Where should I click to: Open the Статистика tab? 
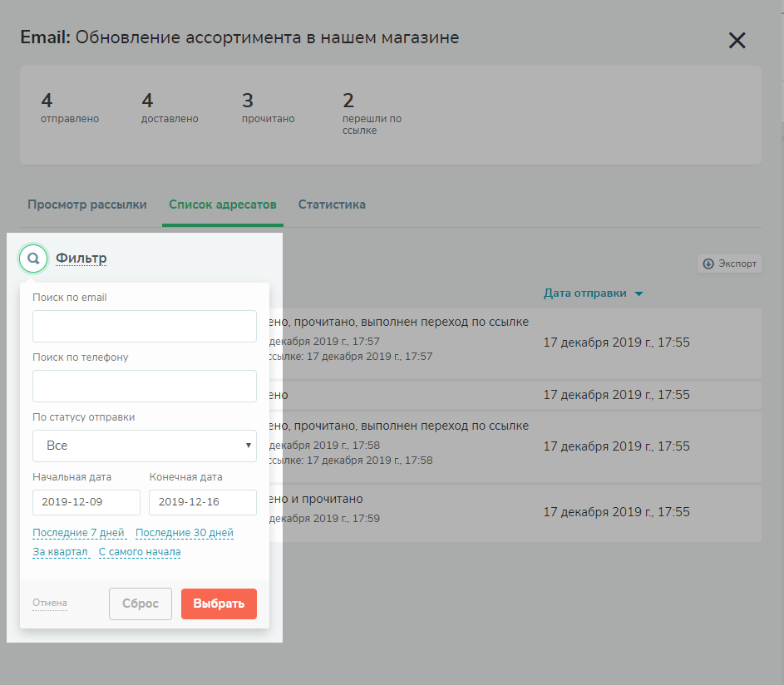click(332, 205)
